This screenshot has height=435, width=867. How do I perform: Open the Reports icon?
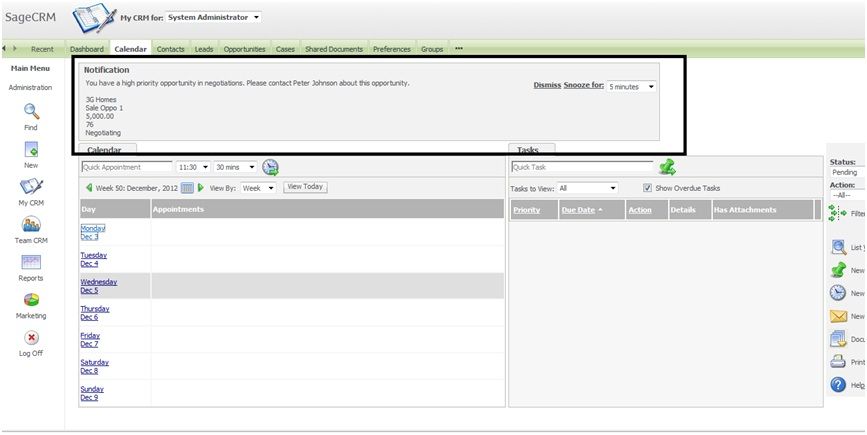pyautogui.click(x=31, y=262)
